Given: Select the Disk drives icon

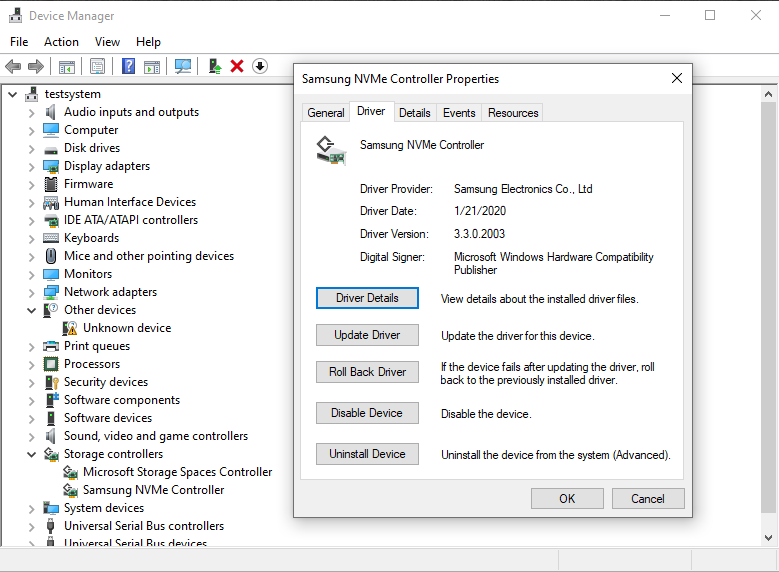Looking at the screenshot, I should pyautogui.click(x=51, y=149).
